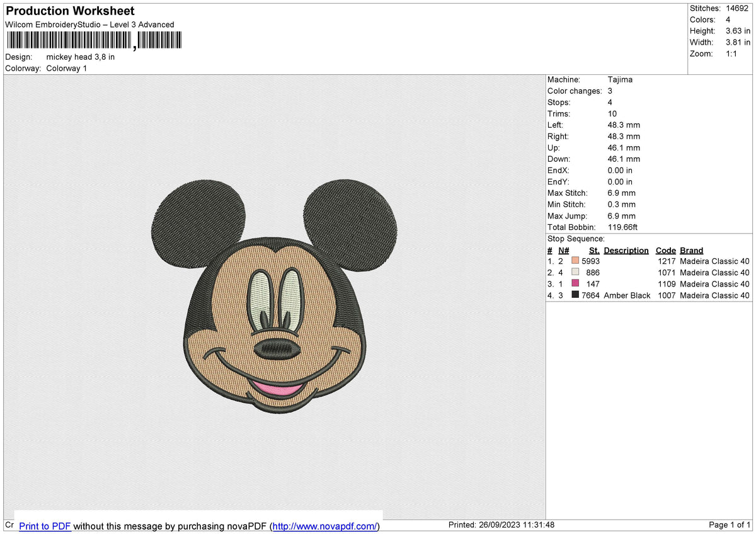Click the design barcode in the header
The height and width of the screenshot is (534, 756).
(x=94, y=40)
